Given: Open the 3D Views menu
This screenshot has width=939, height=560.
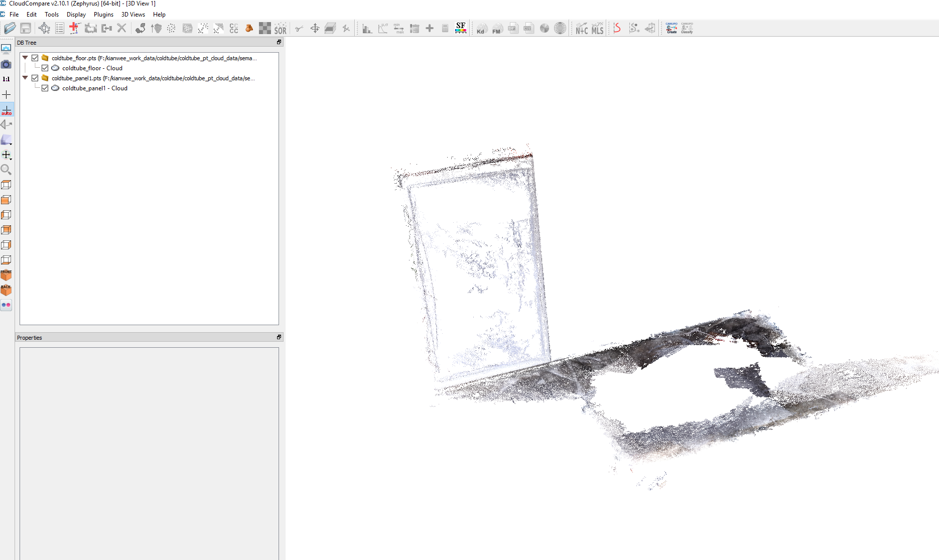Looking at the screenshot, I should [x=133, y=15].
